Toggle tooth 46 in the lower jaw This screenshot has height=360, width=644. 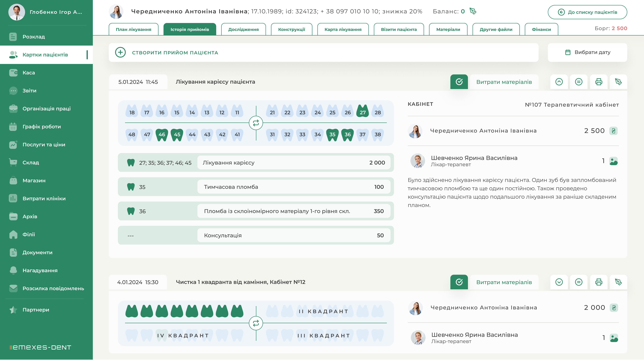[x=162, y=134]
